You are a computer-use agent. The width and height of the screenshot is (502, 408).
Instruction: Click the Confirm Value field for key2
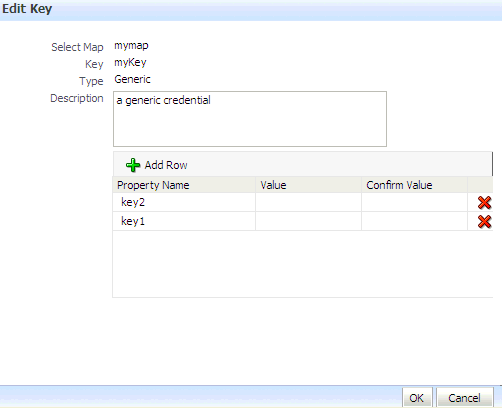click(414, 202)
